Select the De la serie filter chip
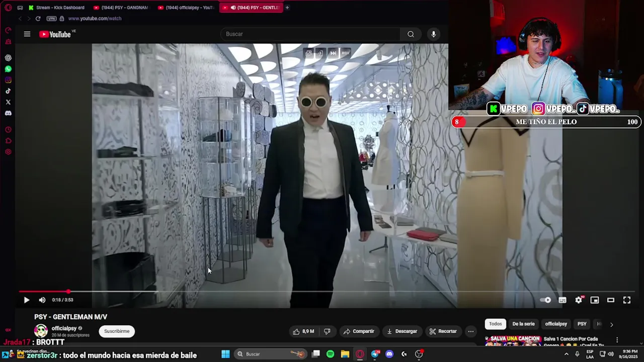The image size is (644, 362). click(523, 324)
